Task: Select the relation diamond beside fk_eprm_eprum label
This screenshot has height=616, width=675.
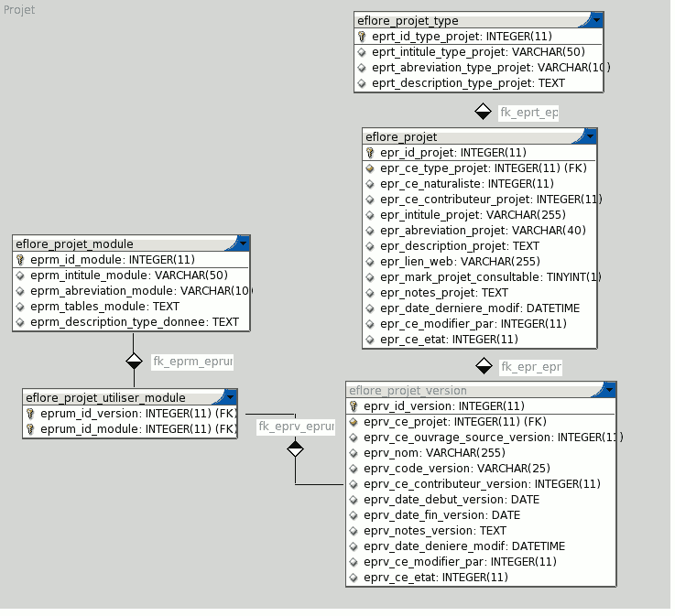Action: coord(135,361)
